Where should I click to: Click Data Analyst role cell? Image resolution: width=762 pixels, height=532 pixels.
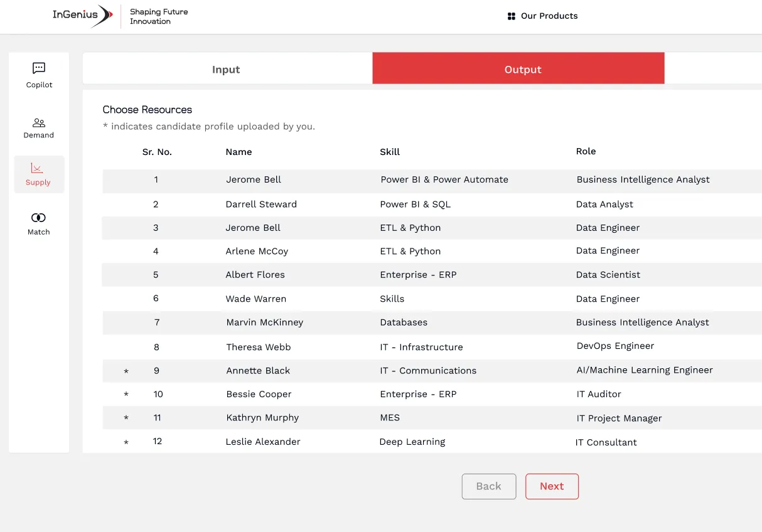tap(604, 204)
